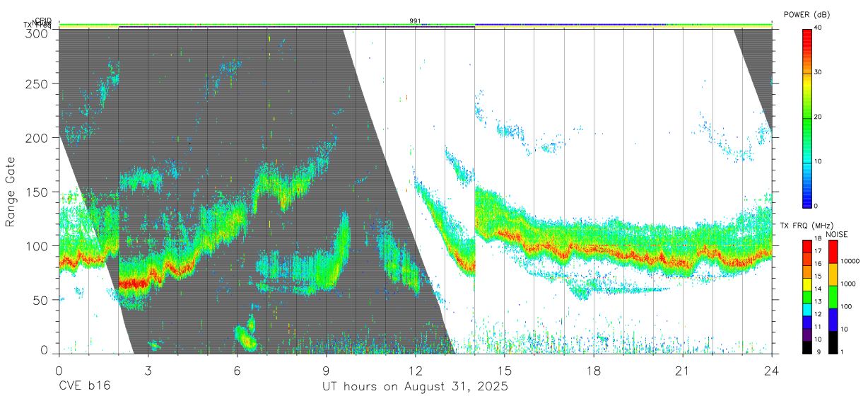Viewport: 868px width, 401px height.
Task: Click the 9 tick on UT hours axis
Action: (x=326, y=371)
